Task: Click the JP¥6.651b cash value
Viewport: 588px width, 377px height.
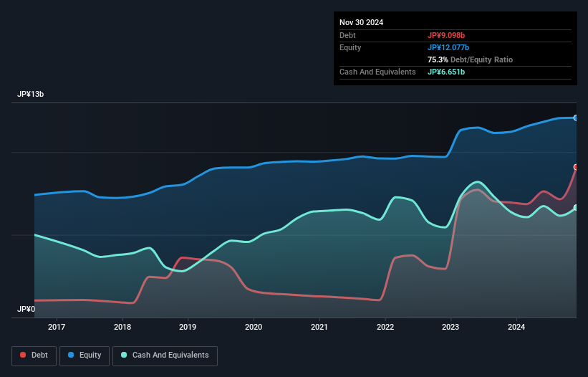Action: click(446, 72)
